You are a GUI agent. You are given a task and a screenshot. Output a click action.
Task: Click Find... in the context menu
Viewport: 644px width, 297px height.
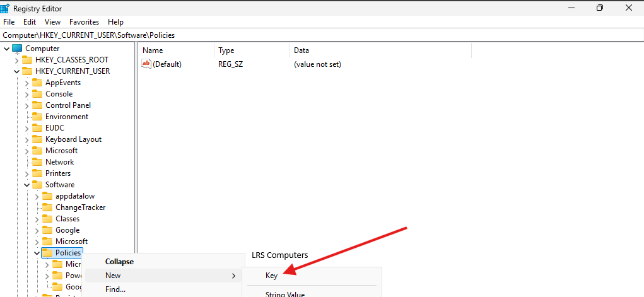pos(115,289)
